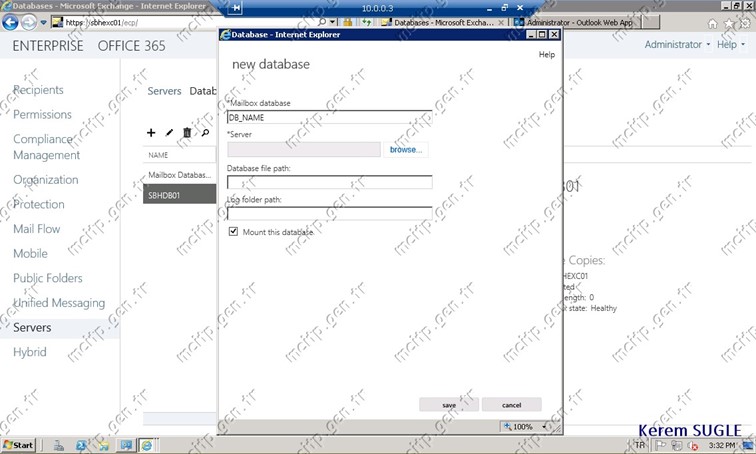The height and width of the screenshot is (454, 756).
Task: Click the Favorites star icon
Action: pos(729,23)
